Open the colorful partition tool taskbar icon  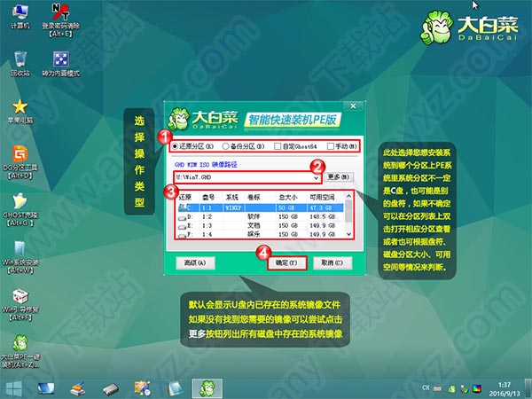[x=142, y=388]
